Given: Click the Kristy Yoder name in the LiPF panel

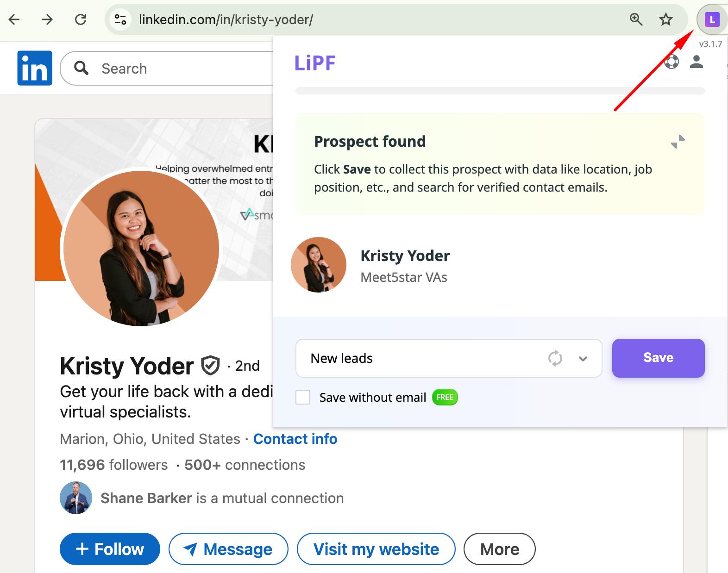Looking at the screenshot, I should pyautogui.click(x=405, y=255).
